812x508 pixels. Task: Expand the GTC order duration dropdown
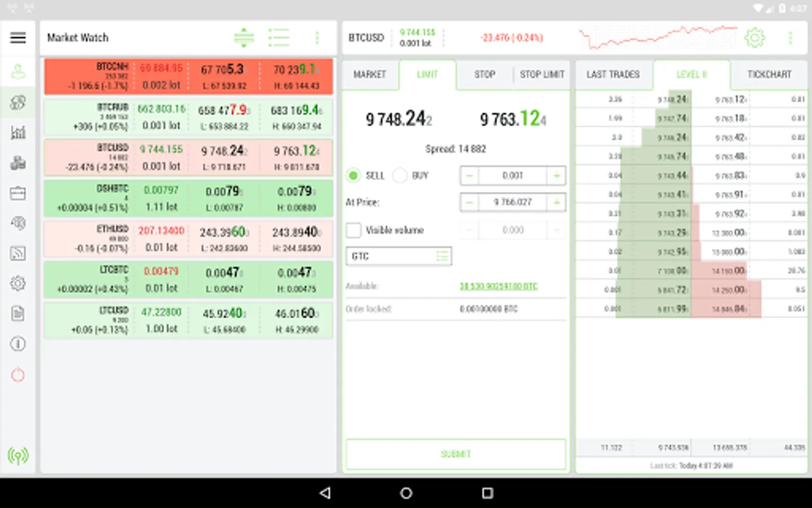[399, 256]
